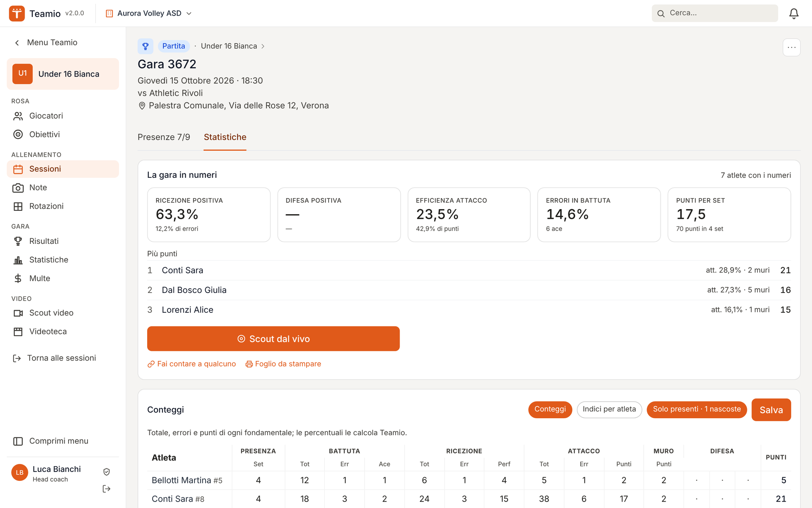This screenshot has height=508, width=812.
Task: Expand the Under 16 Bianca breadcrumb chevron
Action: [x=263, y=46]
